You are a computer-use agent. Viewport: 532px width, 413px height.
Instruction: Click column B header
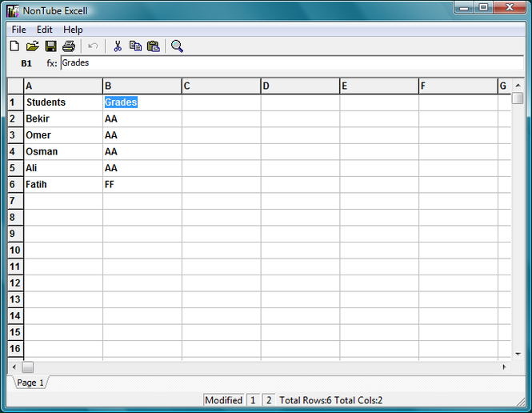point(142,86)
